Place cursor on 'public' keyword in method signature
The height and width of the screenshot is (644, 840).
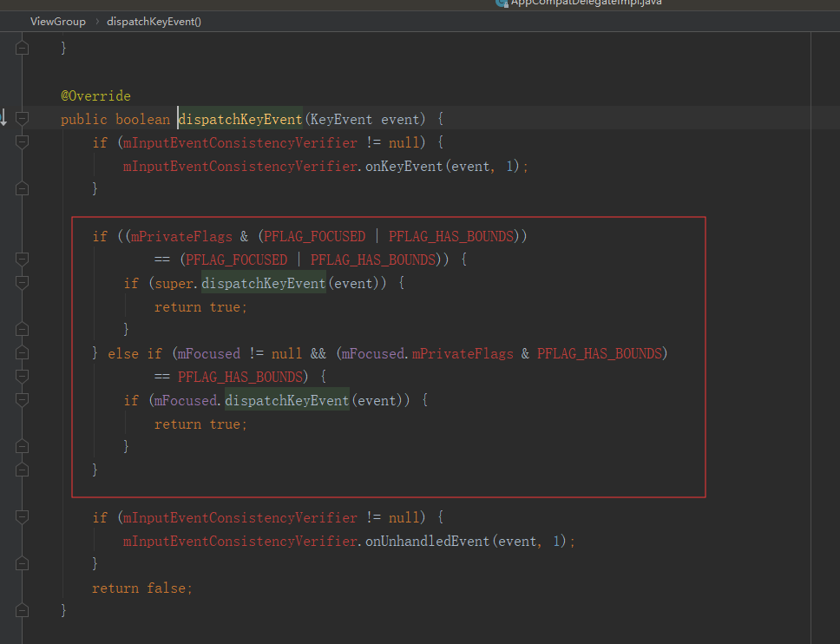click(84, 120)
